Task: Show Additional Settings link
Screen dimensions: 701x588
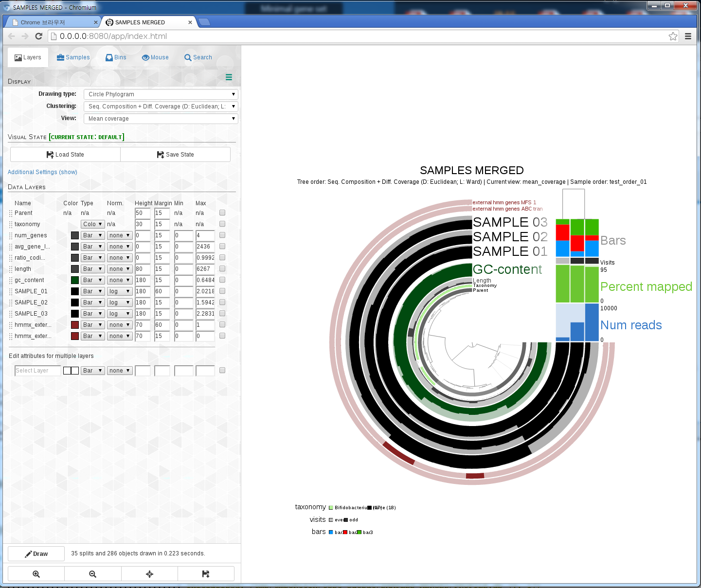Action: point(42,172)
